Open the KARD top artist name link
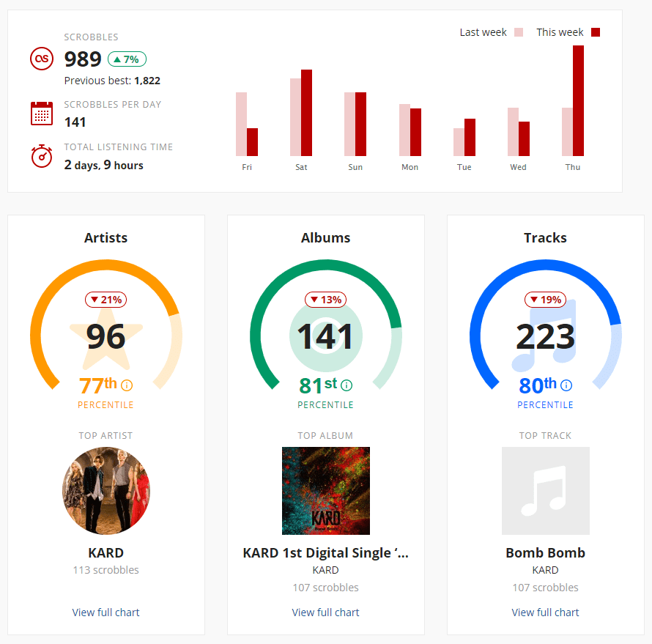652x644 pixels. pos(105,553)
